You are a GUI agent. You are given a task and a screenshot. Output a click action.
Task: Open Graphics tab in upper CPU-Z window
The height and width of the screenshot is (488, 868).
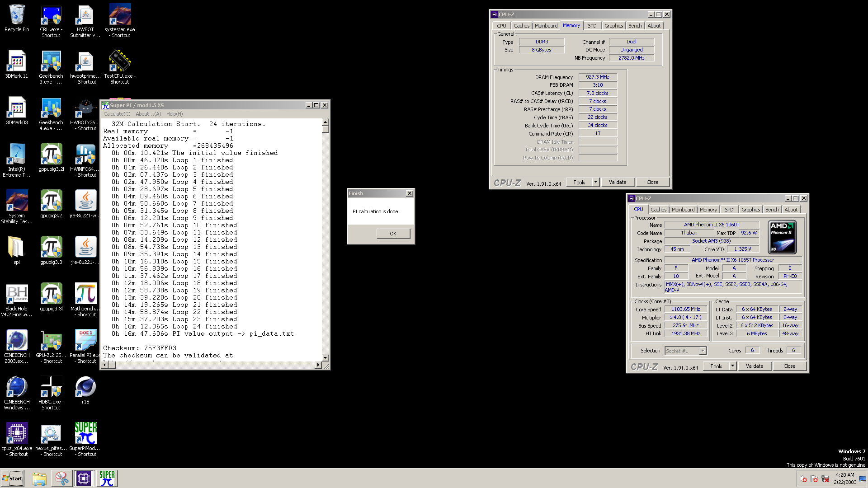[613, 26]
